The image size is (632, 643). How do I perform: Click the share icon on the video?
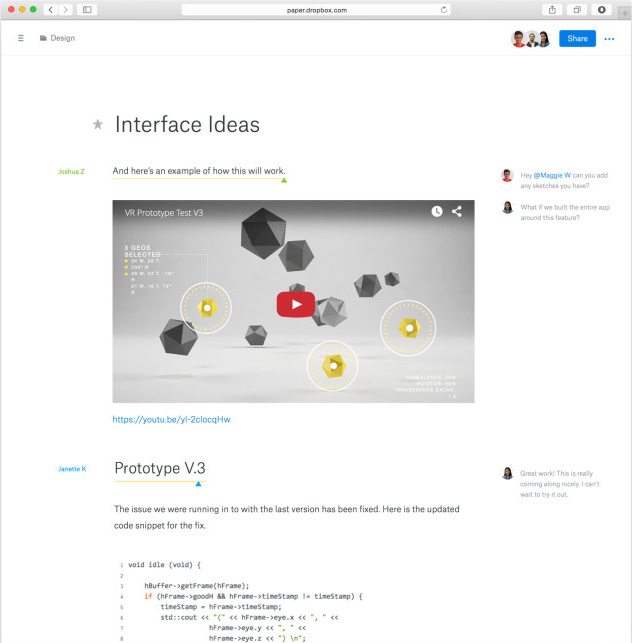point(456,211)
